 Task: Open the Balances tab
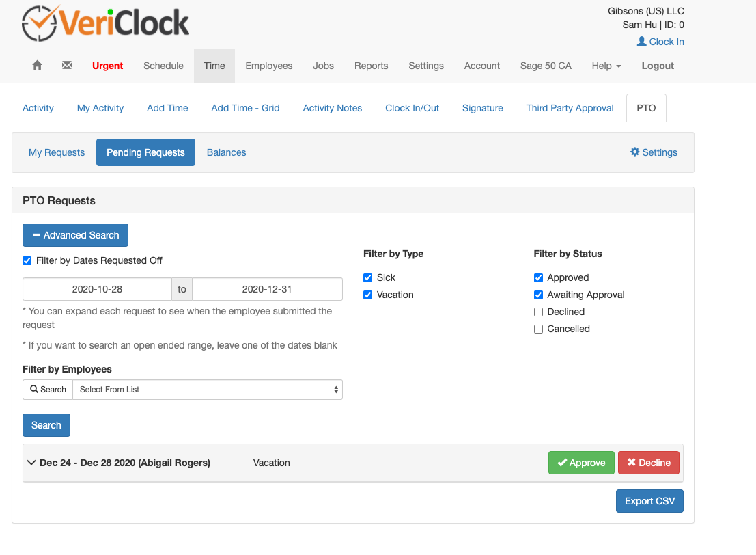point(226,152)
